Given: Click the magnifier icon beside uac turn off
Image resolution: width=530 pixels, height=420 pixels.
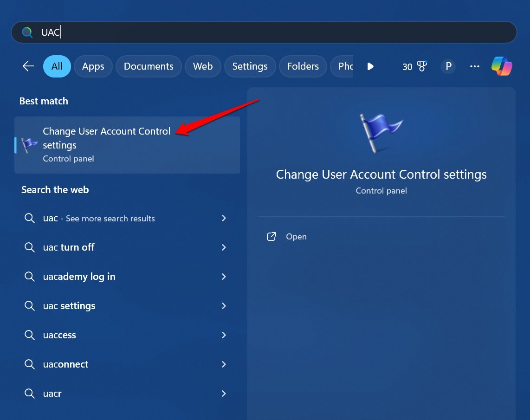Looking at the screenshot, I should [30, 247].
